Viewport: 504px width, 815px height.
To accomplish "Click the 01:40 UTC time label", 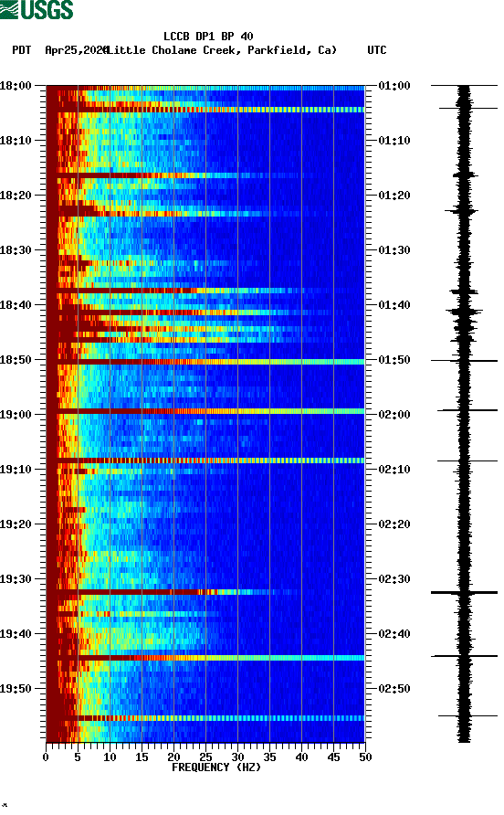I will [394, 305].
